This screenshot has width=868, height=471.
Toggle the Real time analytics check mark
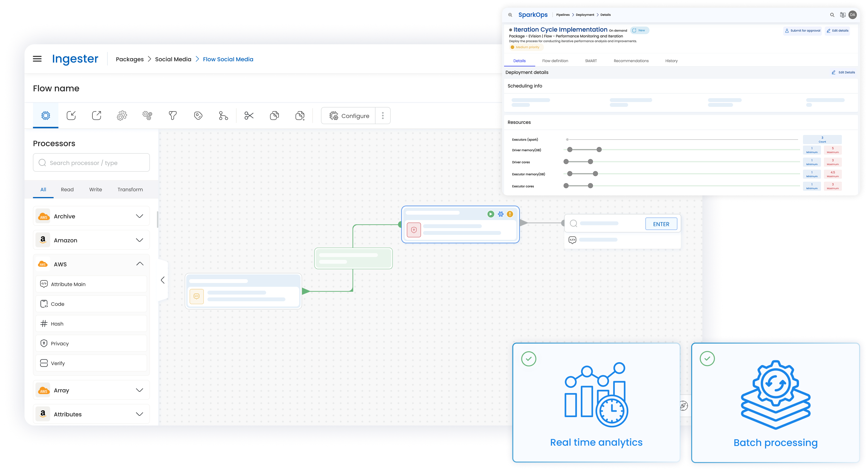coord(529,359)
